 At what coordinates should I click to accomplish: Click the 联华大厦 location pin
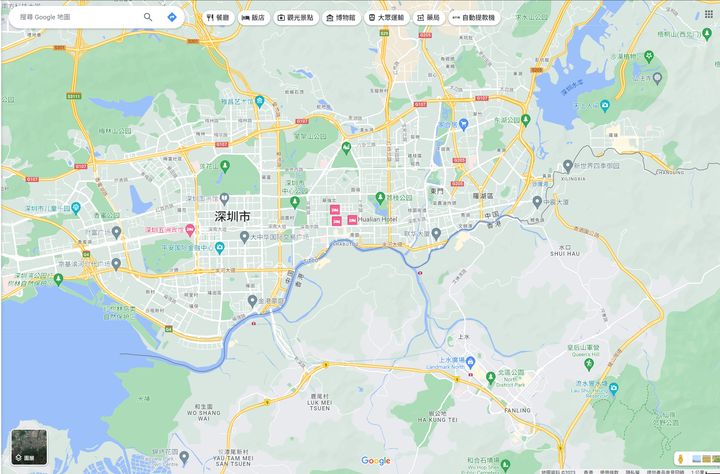point(436,233)
